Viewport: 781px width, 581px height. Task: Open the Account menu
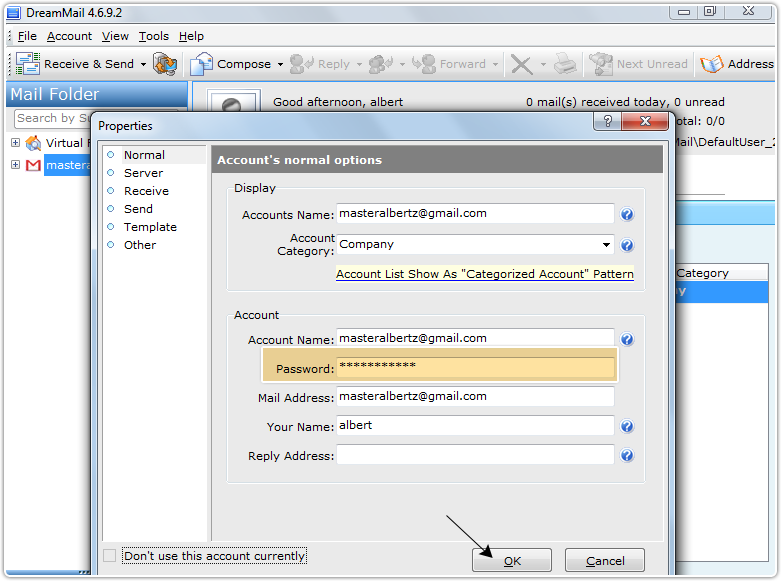[69, 36]
